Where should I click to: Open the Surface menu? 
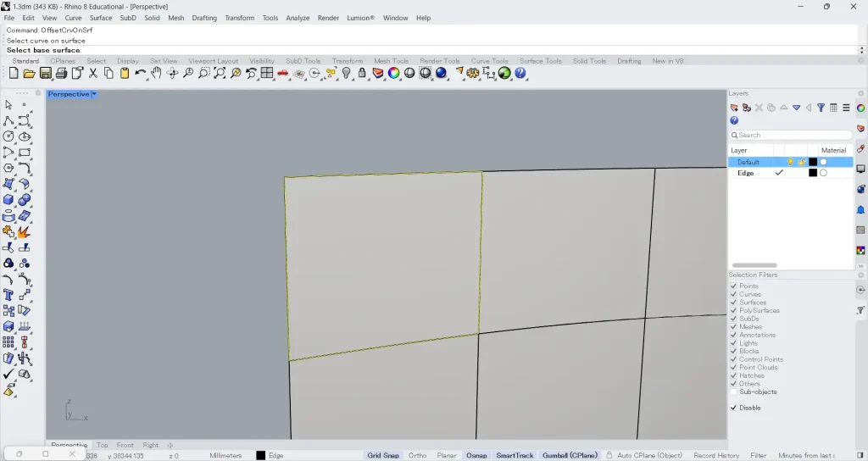(101, 18)
